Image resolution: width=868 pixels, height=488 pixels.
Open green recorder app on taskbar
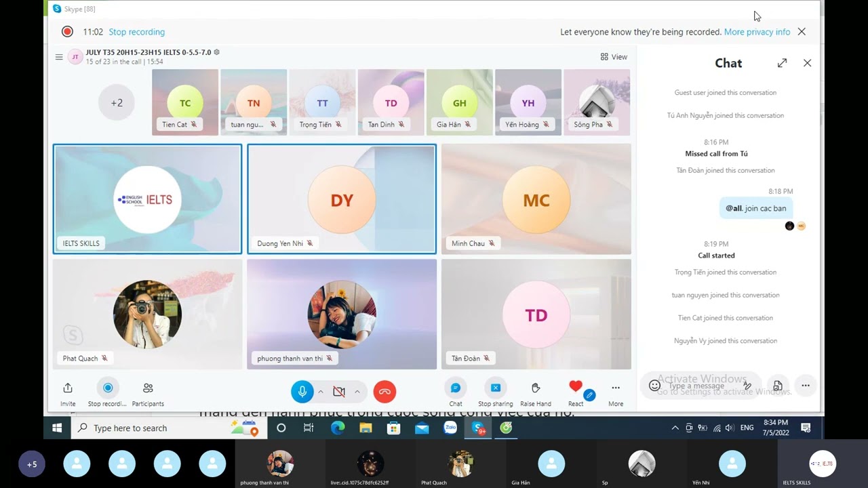coord(506,428)
